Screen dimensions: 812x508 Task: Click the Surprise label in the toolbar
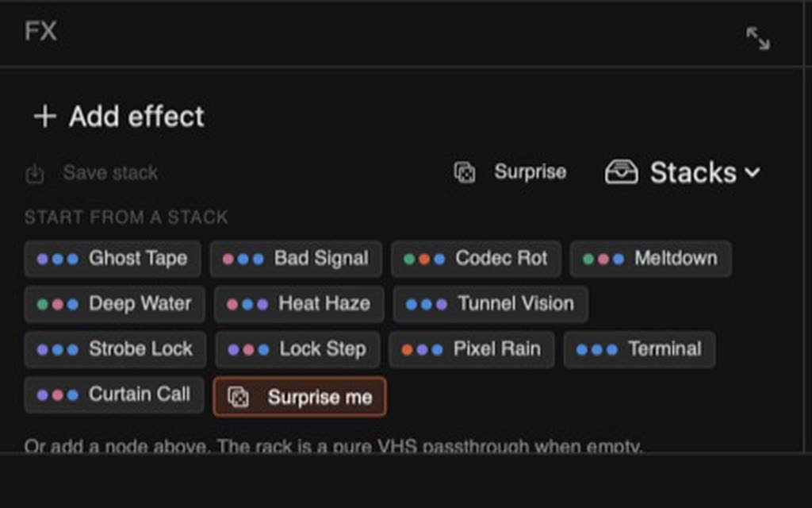530,171
